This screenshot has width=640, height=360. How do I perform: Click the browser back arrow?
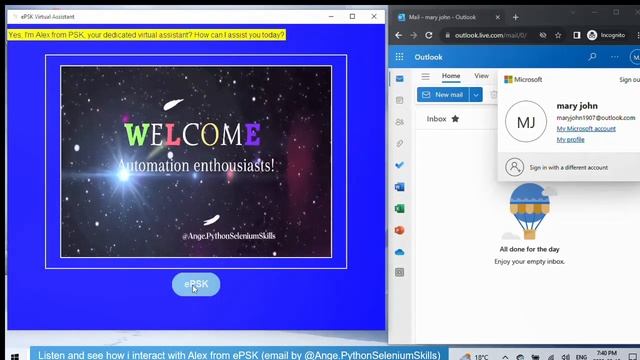[x=398, y=36]
